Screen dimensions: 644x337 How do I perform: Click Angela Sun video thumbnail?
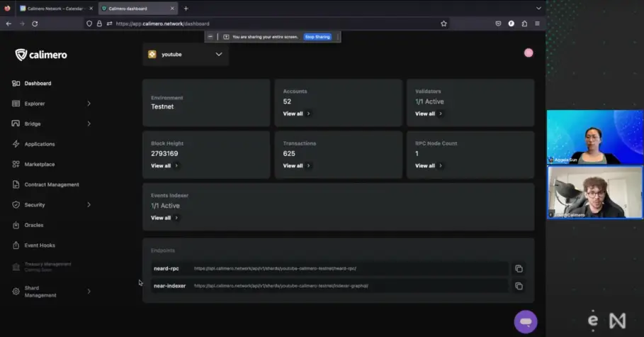[x=594, y=137]
